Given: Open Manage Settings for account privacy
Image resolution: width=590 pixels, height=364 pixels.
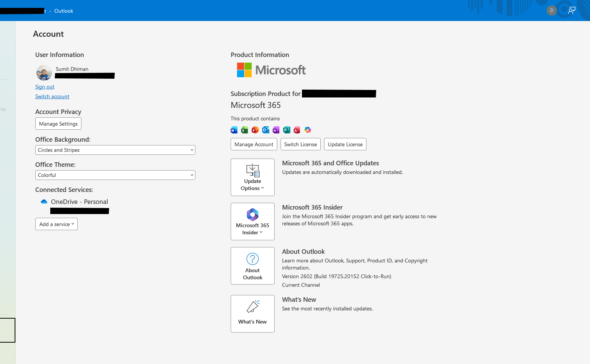Looking at the screenshot, I should tap(58, 124).
